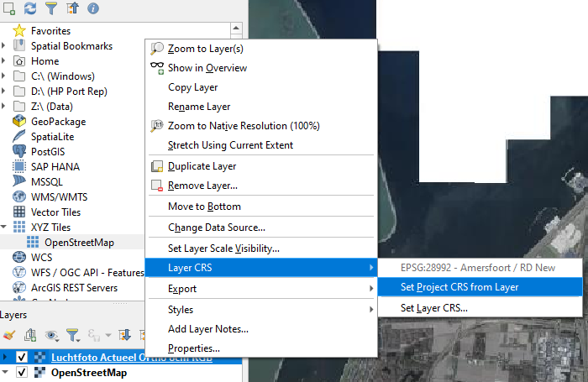Toggle OpenStreetMap layer visibility checkbox
This screenshot has height=382, width=588.
[22, 372]
